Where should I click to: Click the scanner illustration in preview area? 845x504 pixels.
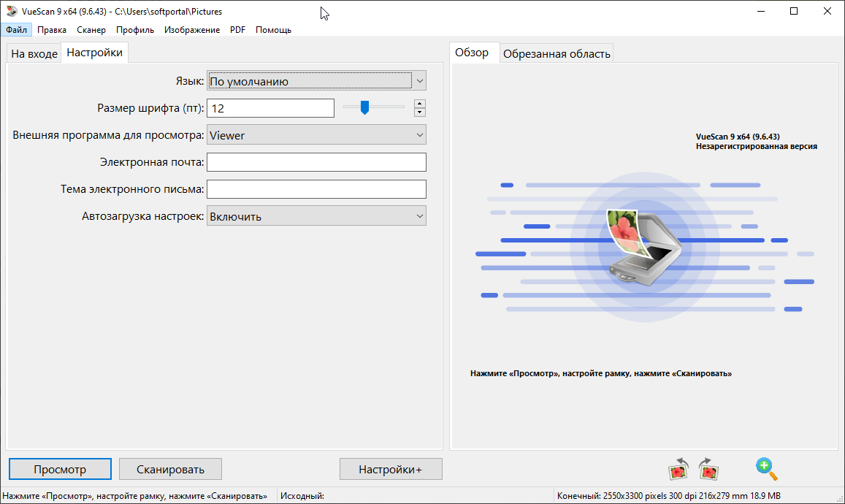coord(644,247)
